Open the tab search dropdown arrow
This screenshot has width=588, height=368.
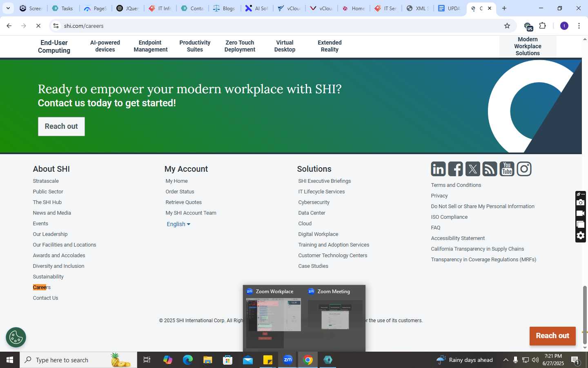pyautogui.click(x=8, y=8)
